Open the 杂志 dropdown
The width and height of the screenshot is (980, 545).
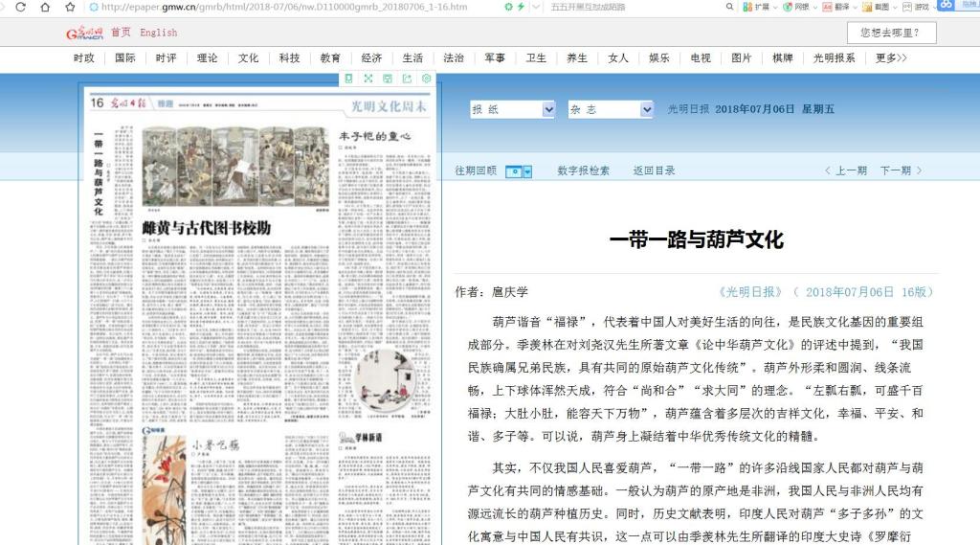(610, 110)
